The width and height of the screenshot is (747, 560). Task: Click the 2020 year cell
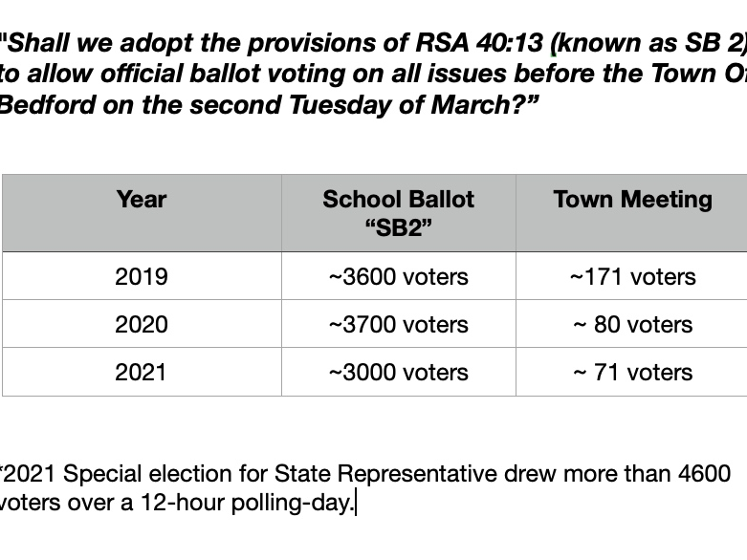pos(141,325)
